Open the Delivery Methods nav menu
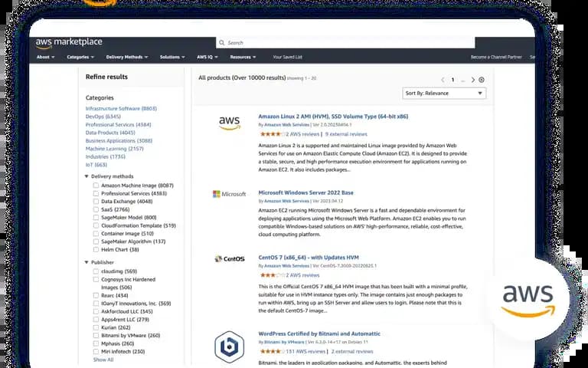The image size is (588, 368). click(127, 57)
